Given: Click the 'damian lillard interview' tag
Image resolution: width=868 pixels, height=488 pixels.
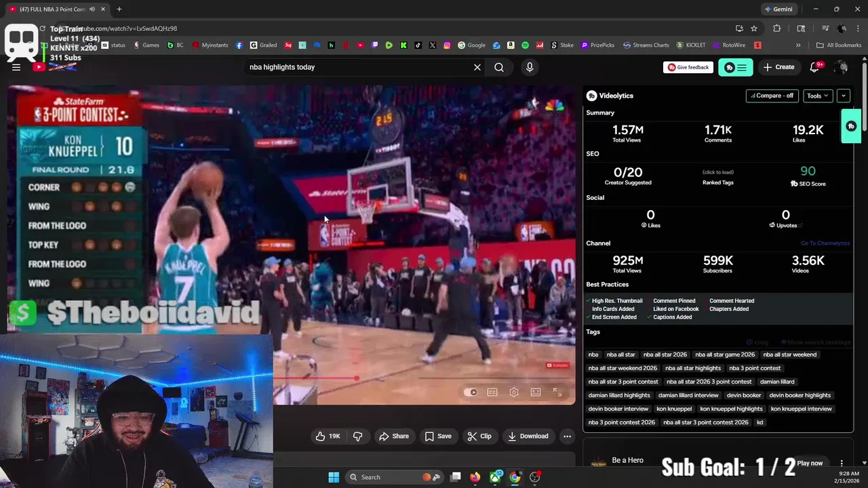Looking at the screenshot, I should tap(688, 395).
